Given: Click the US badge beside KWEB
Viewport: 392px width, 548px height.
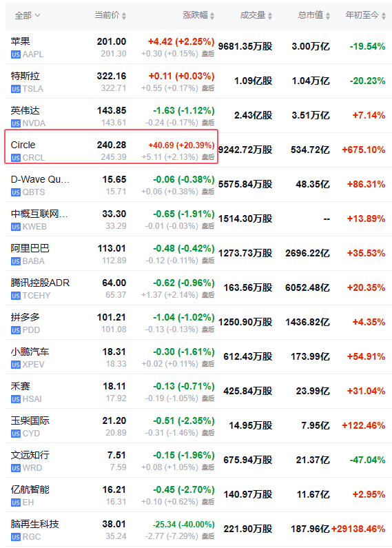Looking at the screenshot, I should (16, 227).
